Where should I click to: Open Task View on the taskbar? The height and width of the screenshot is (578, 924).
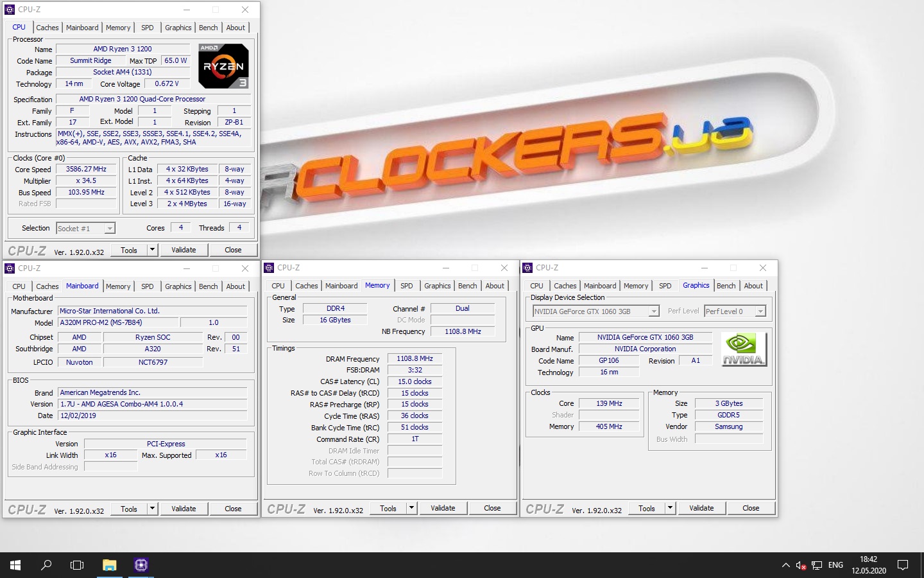(x=77, y=565)
